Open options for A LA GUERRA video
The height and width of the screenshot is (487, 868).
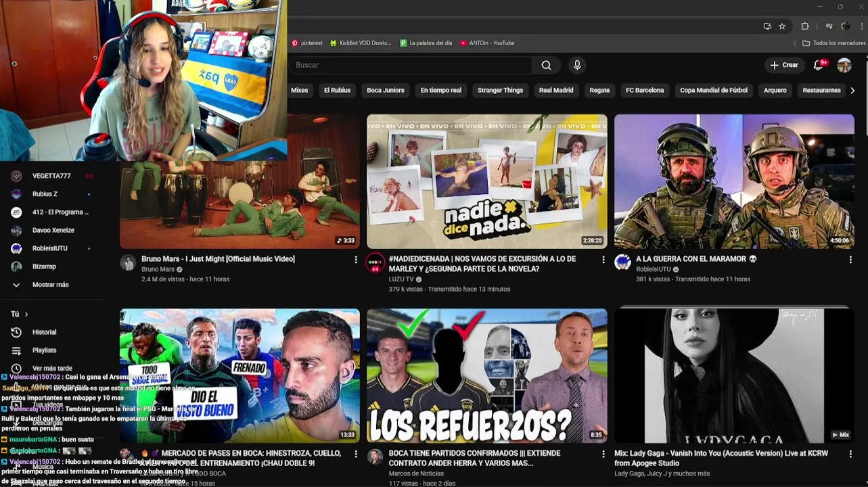tap(850, 260)
